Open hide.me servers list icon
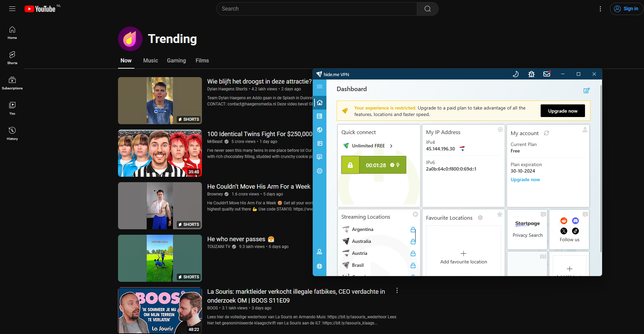 click(x=320, y=116)
